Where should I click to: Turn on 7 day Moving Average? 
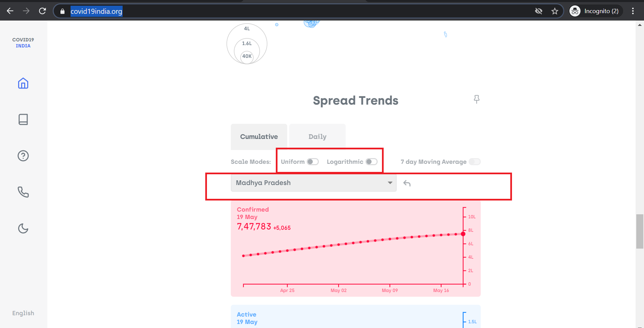point(475,162)
